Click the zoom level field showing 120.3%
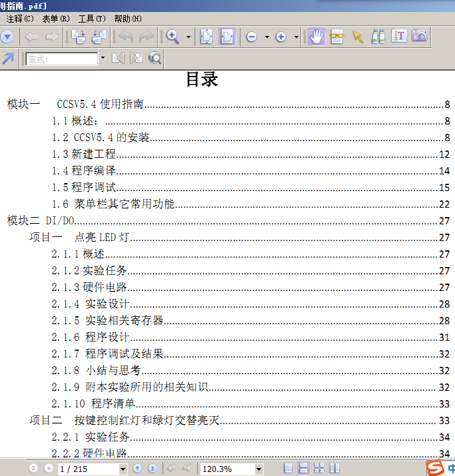The width and height of the screenshot is (455, 476). tap(228, 469)
